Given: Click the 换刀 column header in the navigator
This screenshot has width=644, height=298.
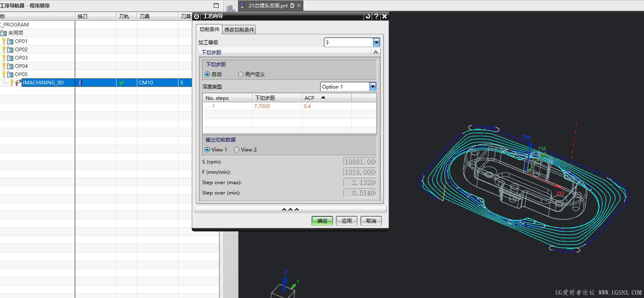Looking at the screenshot, I should (x=95, y=16).
